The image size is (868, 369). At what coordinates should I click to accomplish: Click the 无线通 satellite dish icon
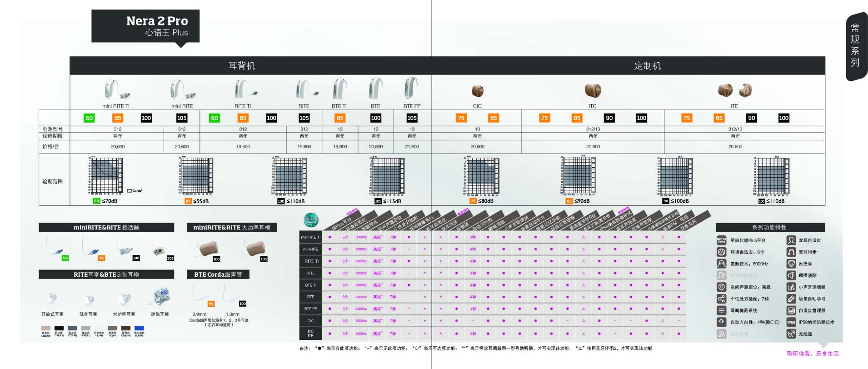(x=791, y=334)
